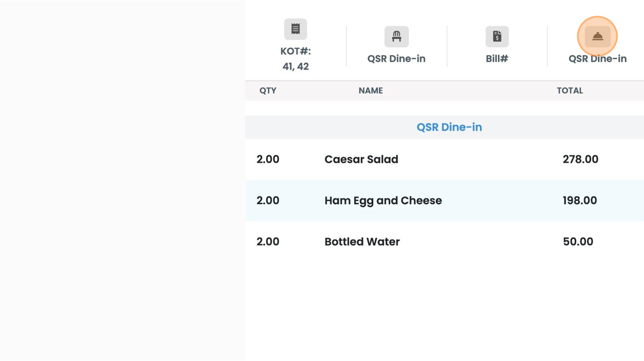Click the 2.00 quantity for Caesar Salad

(268, 159)
